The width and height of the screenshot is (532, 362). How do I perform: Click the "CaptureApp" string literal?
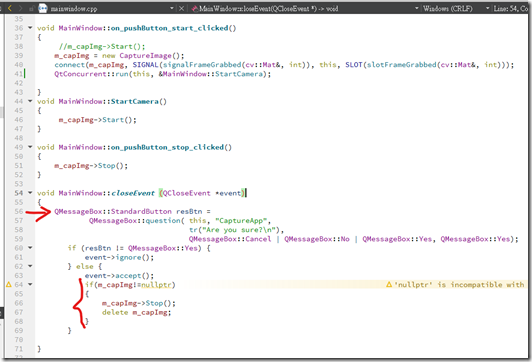tap(241, 221)
